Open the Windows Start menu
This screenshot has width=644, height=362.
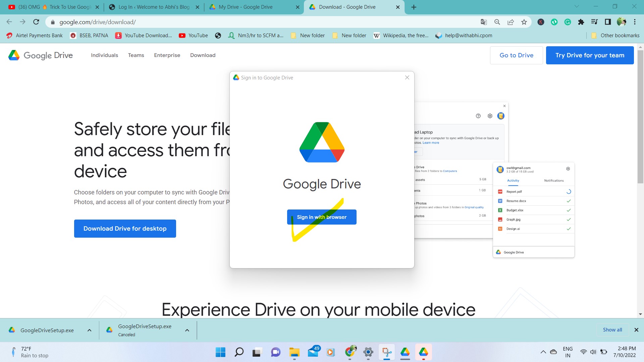220,352
